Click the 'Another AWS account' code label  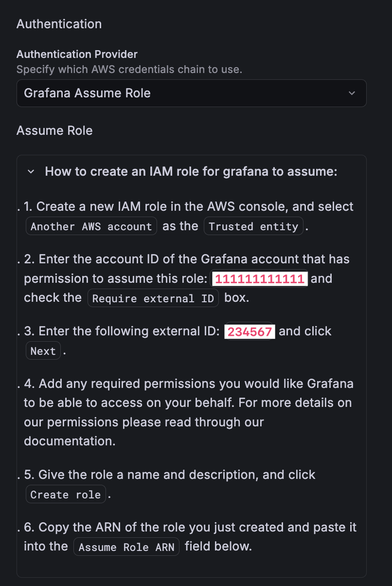click(91, 226)
